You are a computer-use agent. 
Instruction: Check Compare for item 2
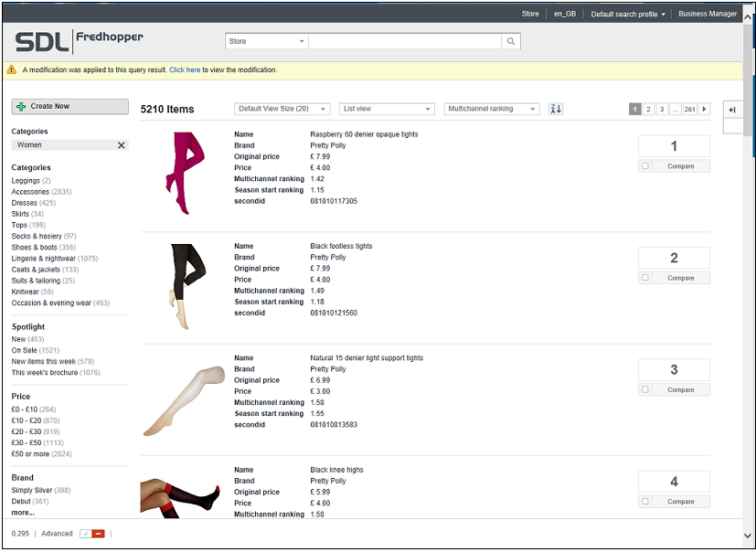pos(645,278)
